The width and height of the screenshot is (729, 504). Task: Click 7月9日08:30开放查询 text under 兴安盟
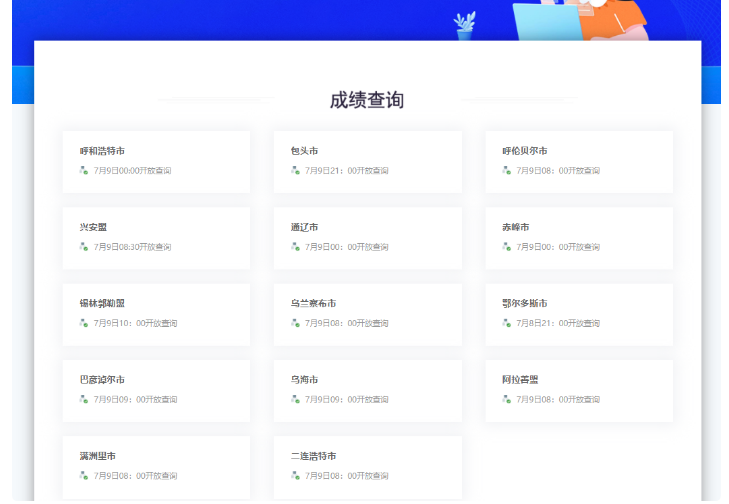pyautogui.click(x=133, y=247)
